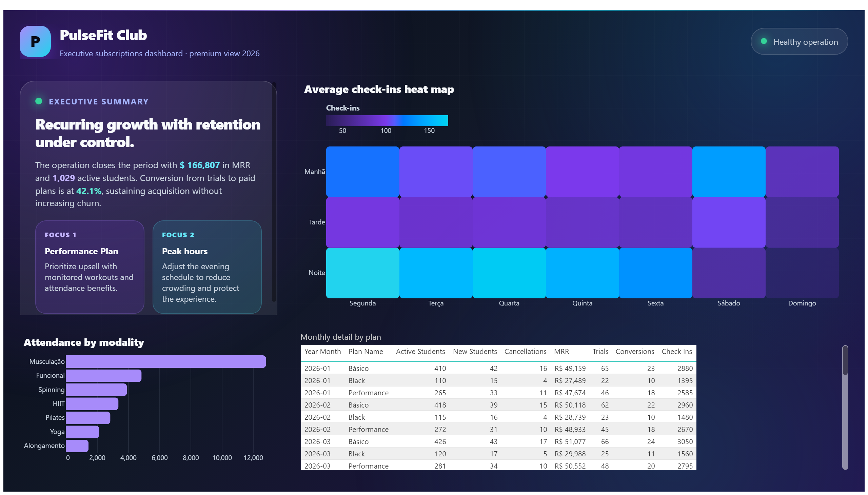The width and height of the screenshot is (868, 495).
Task: Click the PulseFit Club 'P' logo icon
Action: pos(35,41)
